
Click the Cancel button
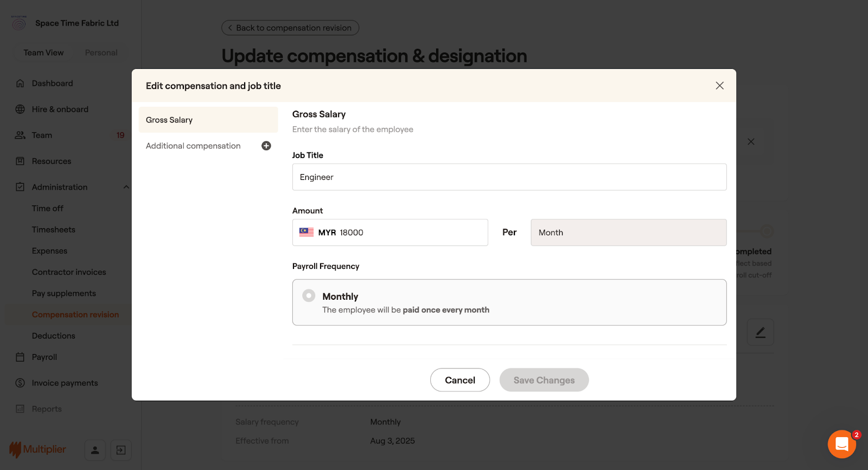point(459,380)
